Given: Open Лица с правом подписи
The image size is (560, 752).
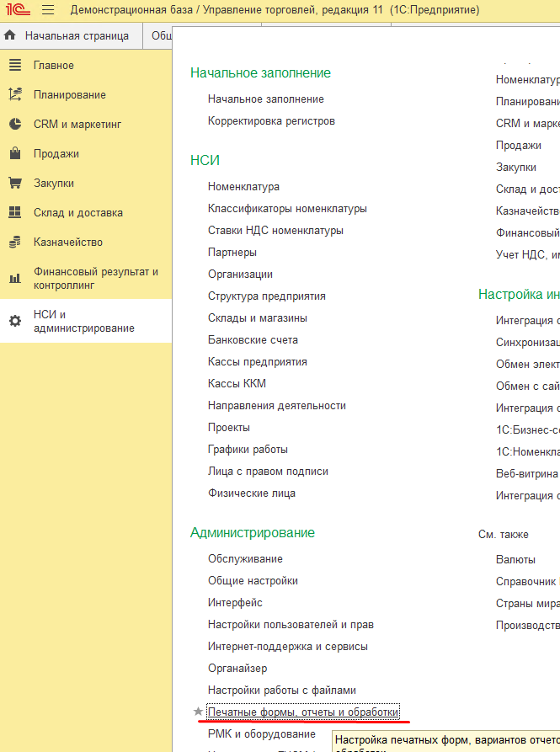Looking at the screenshot, I should click(x=268, y=472).
